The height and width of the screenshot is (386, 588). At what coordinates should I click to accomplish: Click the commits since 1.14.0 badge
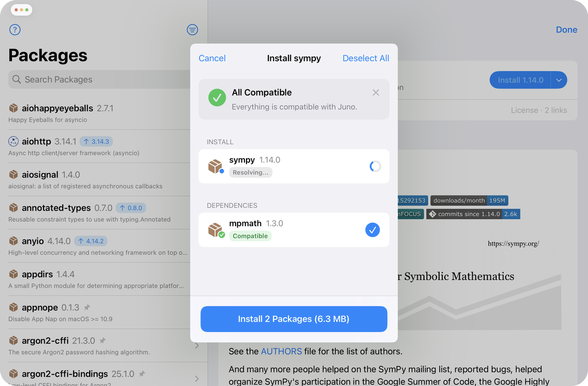(473, 214)
